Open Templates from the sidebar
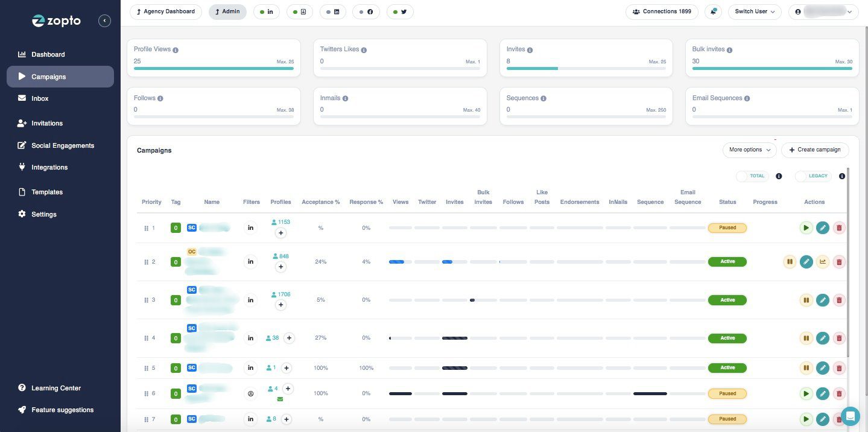 pos(46,192)
